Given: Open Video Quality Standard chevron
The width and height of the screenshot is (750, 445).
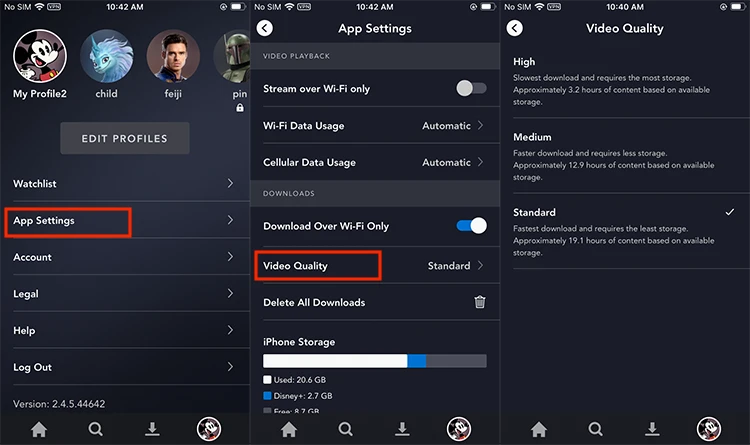Looking at the screenshot, I should pyautogui.click(x=480, y=266).
